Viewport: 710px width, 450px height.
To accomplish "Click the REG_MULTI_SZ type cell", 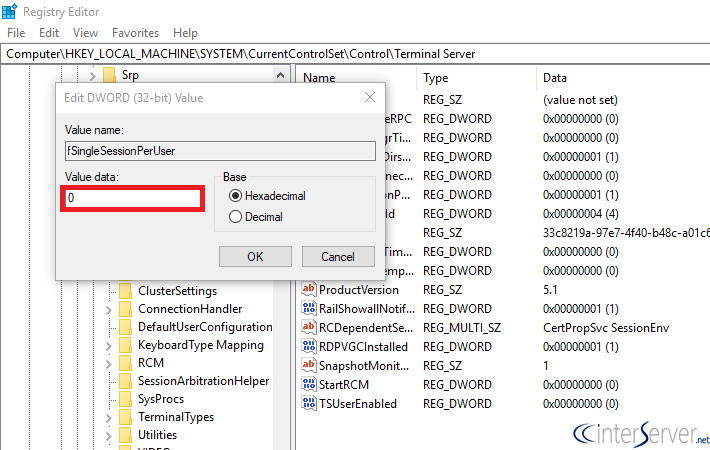I will [x=462, y=328].
